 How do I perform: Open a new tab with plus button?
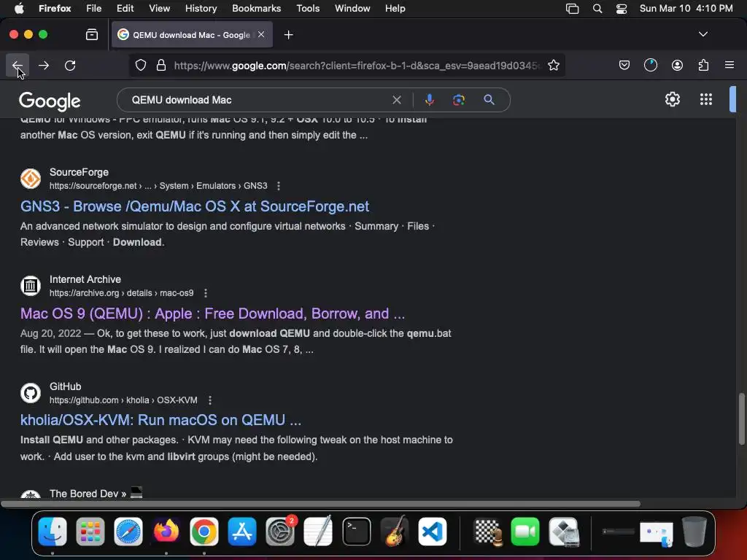coord(288,35)
